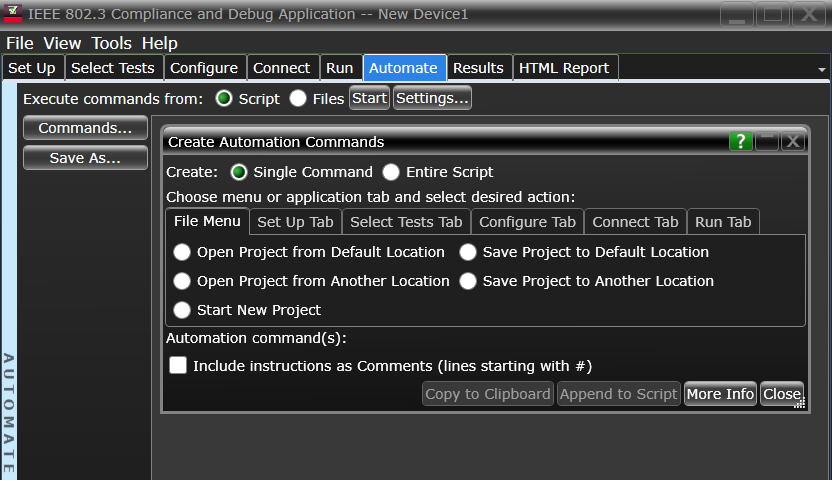Close the Create Automation Commands dialog with its X
The image size is (832, 480).
[793, 142]
